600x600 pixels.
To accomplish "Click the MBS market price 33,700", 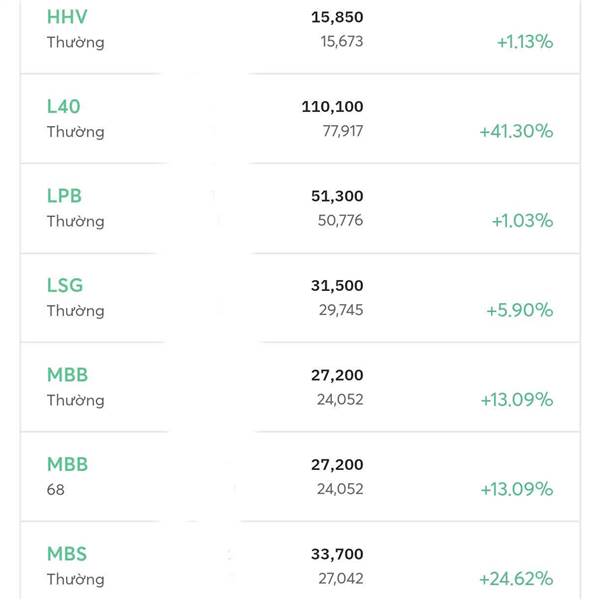I will 337,554.
